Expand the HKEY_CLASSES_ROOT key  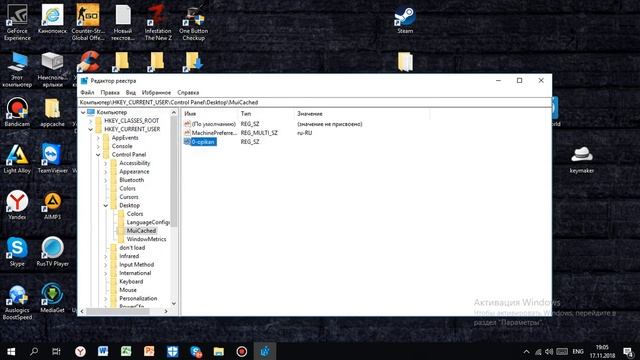click(x=91, y=121)
